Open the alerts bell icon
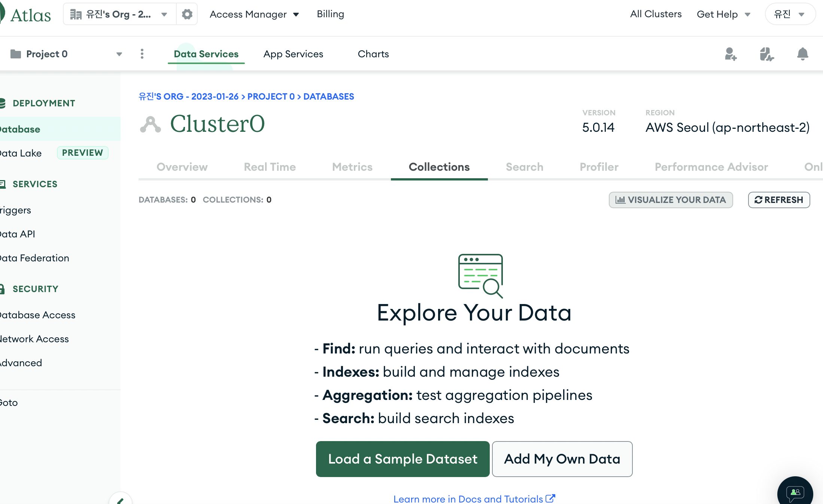Screen dimensions: 823x504 (802, 54)
